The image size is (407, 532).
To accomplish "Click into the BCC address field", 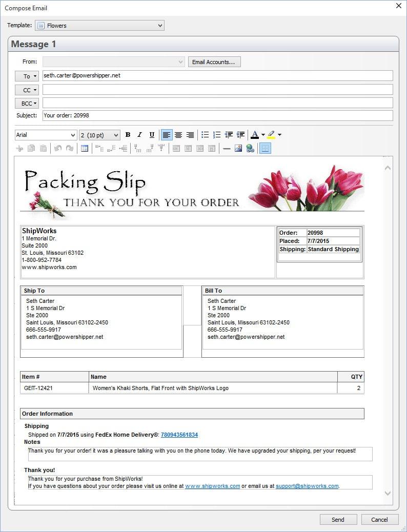I will coord(217,103).
